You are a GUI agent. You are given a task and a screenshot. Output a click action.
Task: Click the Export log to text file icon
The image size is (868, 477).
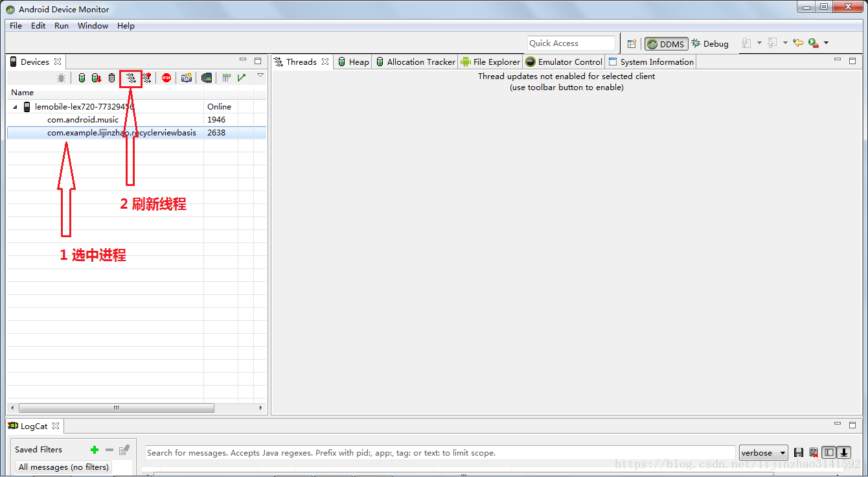(x=799, y=453)
